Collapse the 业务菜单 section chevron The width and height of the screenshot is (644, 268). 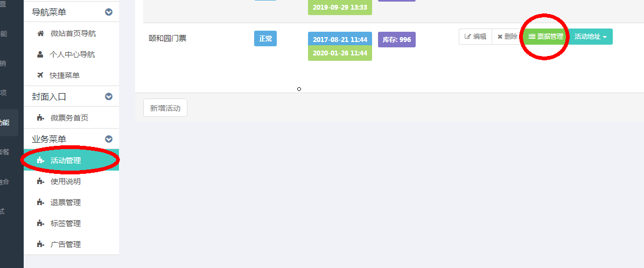pos(108,139)
